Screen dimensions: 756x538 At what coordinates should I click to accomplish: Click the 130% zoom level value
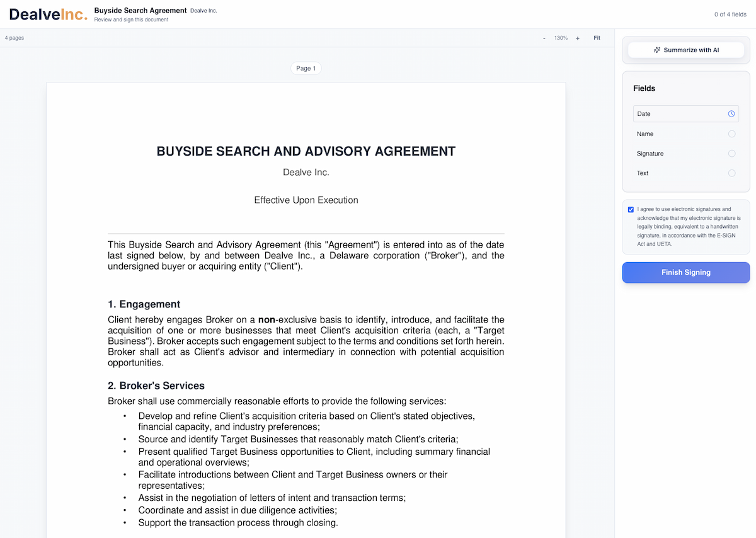[561, 38]
